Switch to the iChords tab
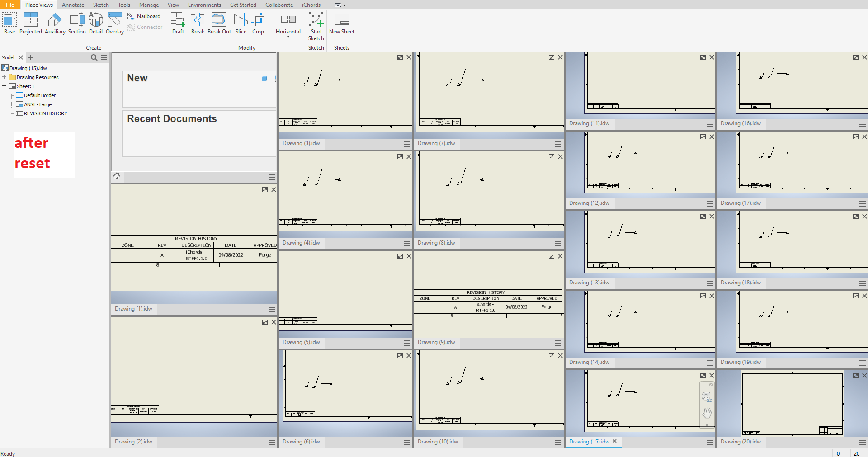The height and width of the screenshot is (457, 868). click(311, 5)
